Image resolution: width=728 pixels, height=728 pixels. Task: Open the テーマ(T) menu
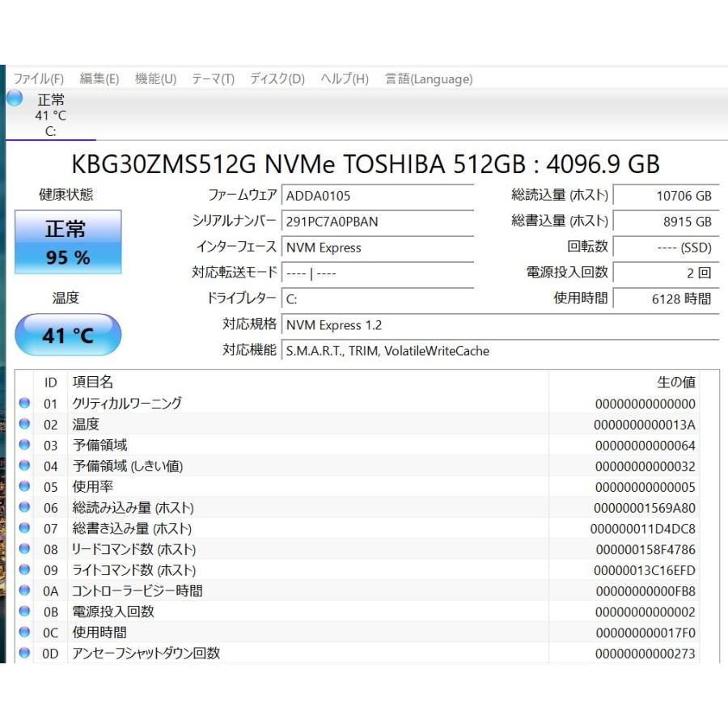(213, 79)
